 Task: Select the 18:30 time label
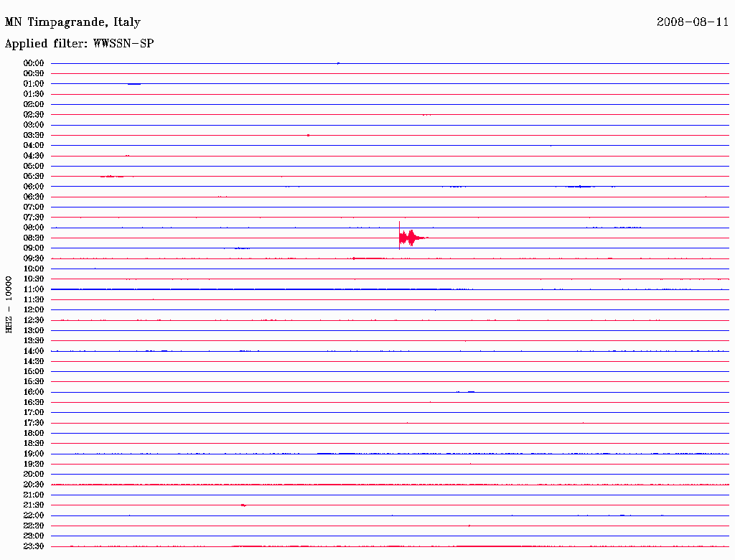[x=34, y=443]
